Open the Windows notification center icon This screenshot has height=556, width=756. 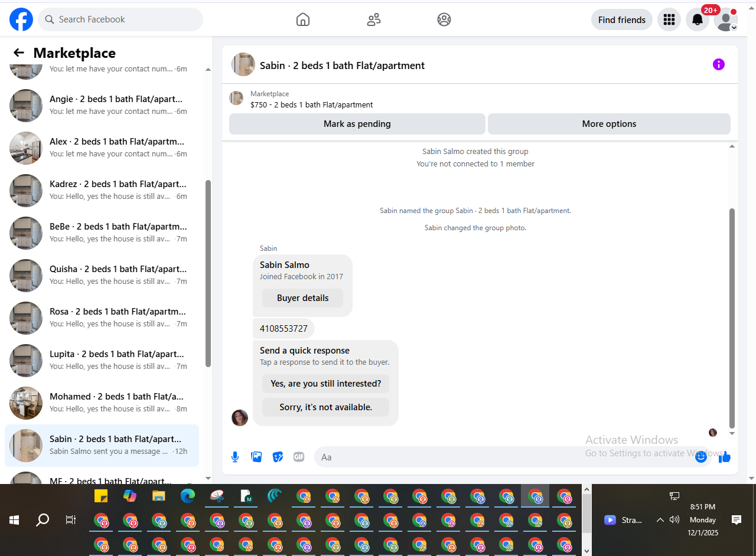[x=737, y=520]
